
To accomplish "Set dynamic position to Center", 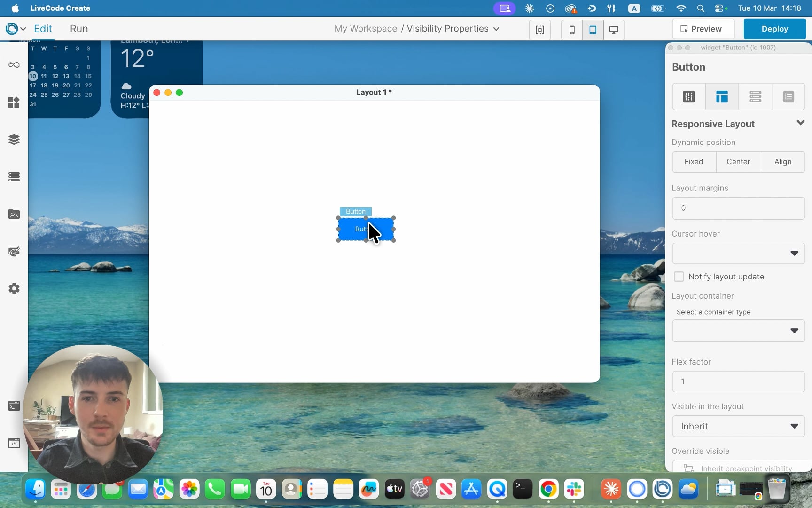I will click(738, 162).
